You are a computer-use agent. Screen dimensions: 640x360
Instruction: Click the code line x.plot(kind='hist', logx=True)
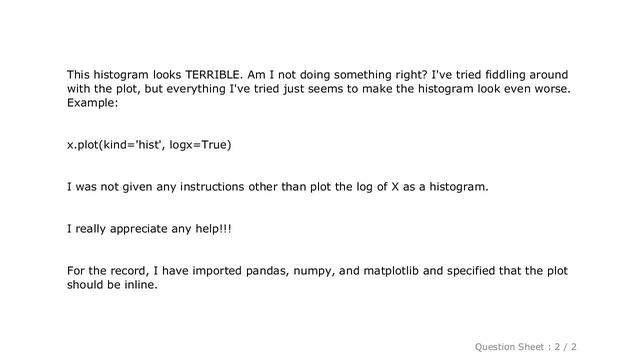[x=149, y=145]
